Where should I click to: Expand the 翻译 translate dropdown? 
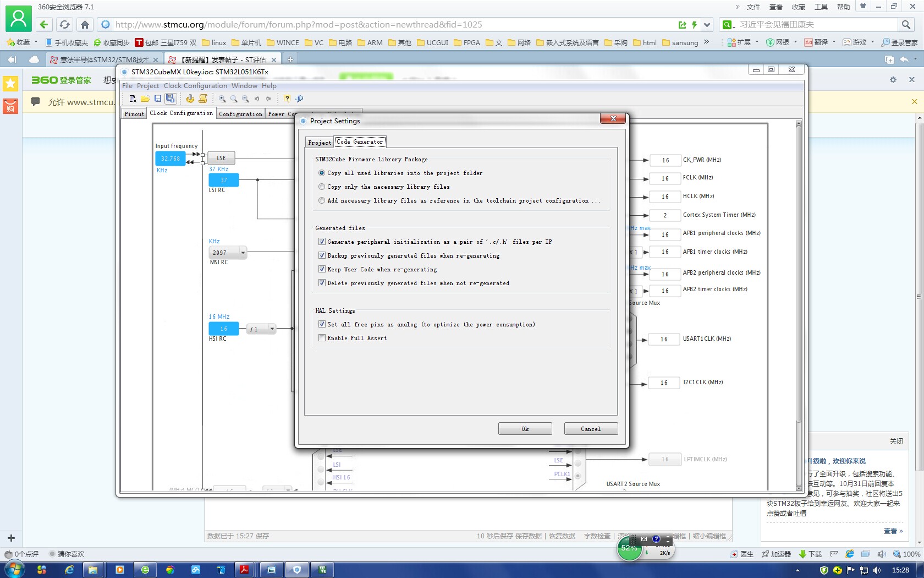point(834,42)
